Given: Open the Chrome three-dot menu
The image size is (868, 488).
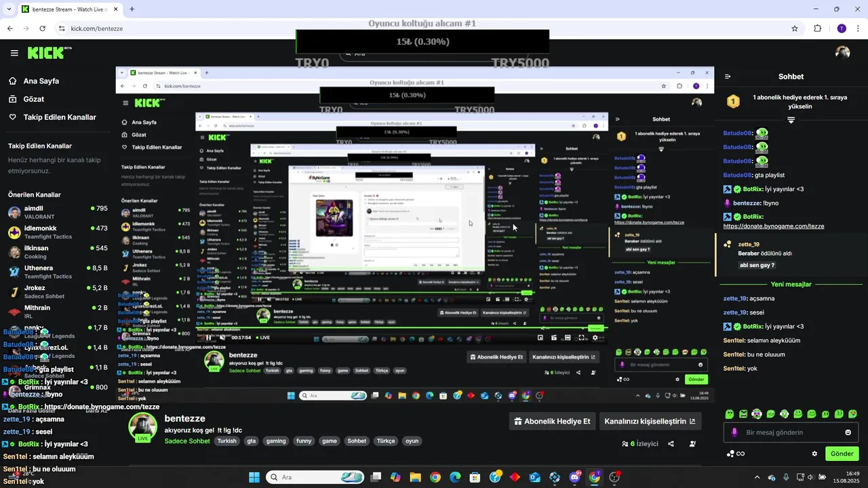Looking at the screenshot, I should point(859,28).
